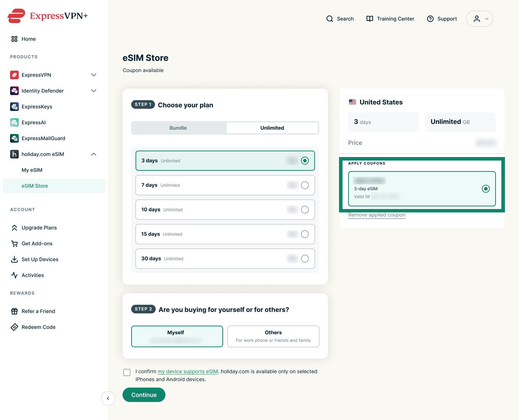Click the ExpressMailGuard product icon
This screenshot has width=519, height=420.
(14, 138)
